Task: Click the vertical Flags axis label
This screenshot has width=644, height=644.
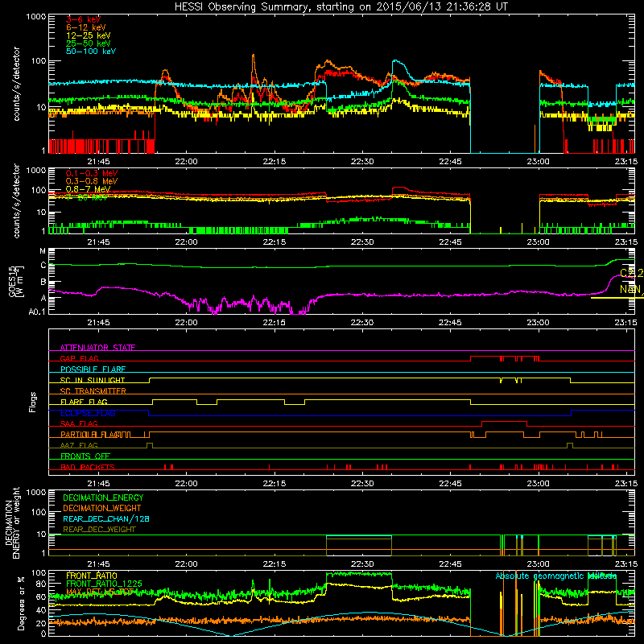Action: pos(33,402)
